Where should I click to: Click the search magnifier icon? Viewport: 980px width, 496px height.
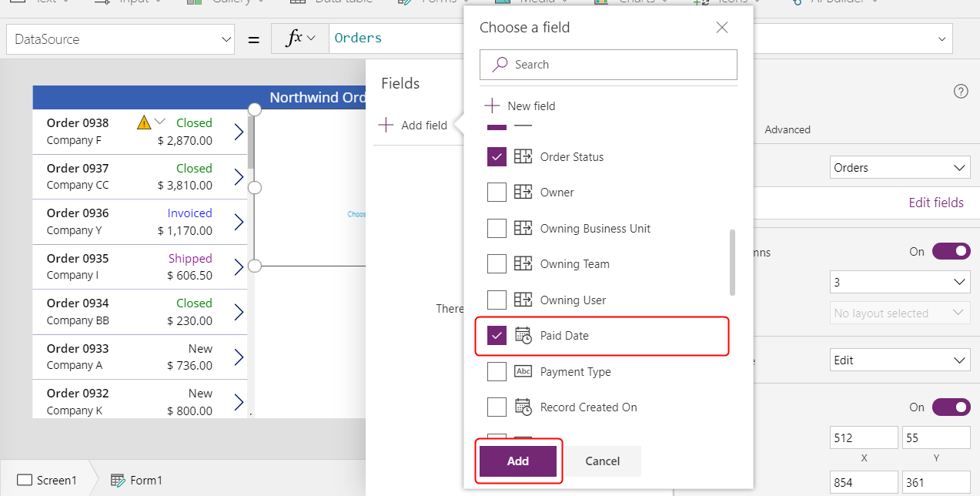[x=500, y=65]
